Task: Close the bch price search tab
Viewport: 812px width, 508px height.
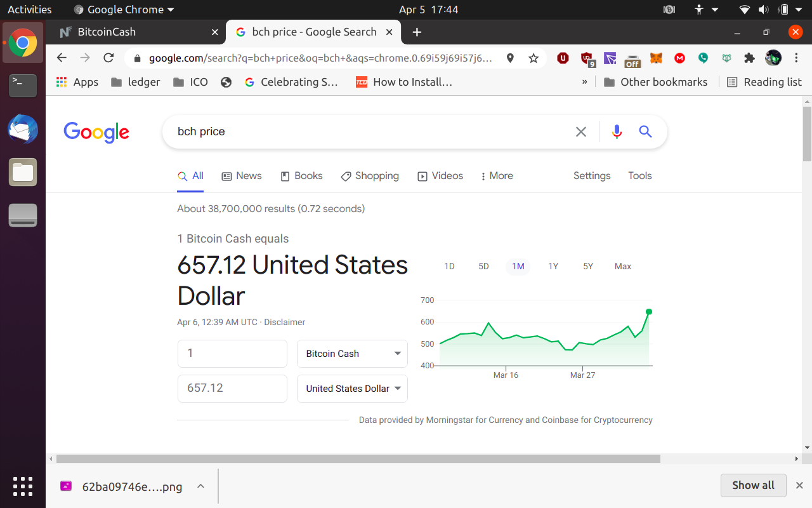Action: coord(390,32)
